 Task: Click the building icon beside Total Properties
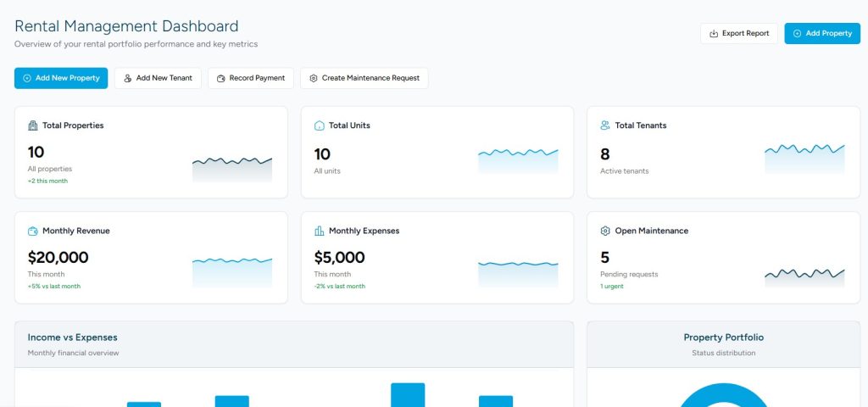pyautogui.click(x=33, y=125)
